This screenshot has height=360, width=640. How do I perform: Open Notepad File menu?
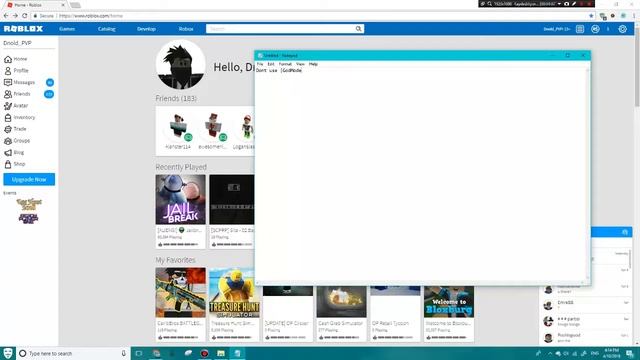click(x=260, y=64)
